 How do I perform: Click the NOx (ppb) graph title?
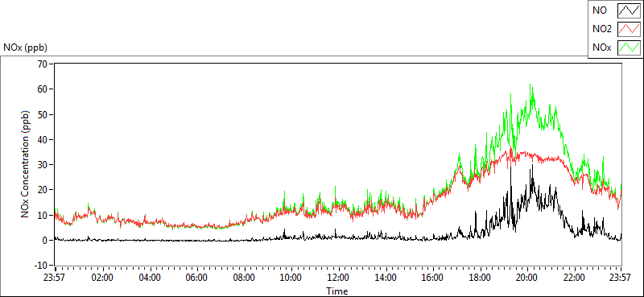coord(25,47)
